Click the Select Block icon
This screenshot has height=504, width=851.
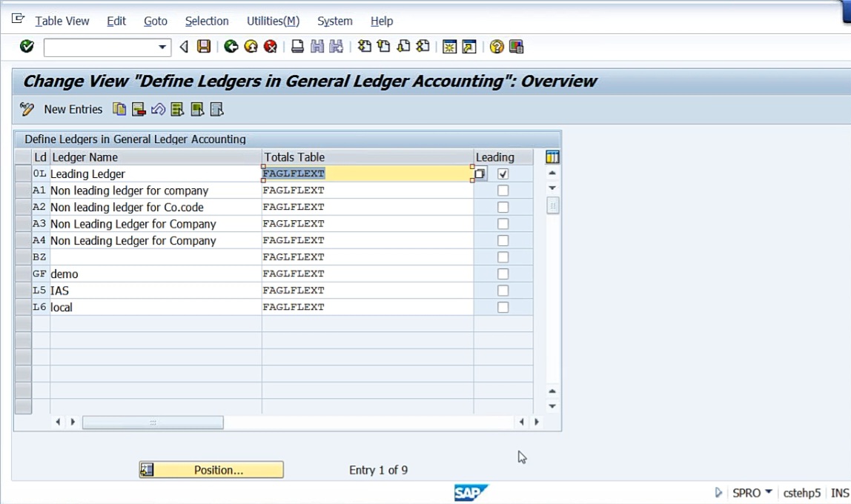[x=197, y=109]
